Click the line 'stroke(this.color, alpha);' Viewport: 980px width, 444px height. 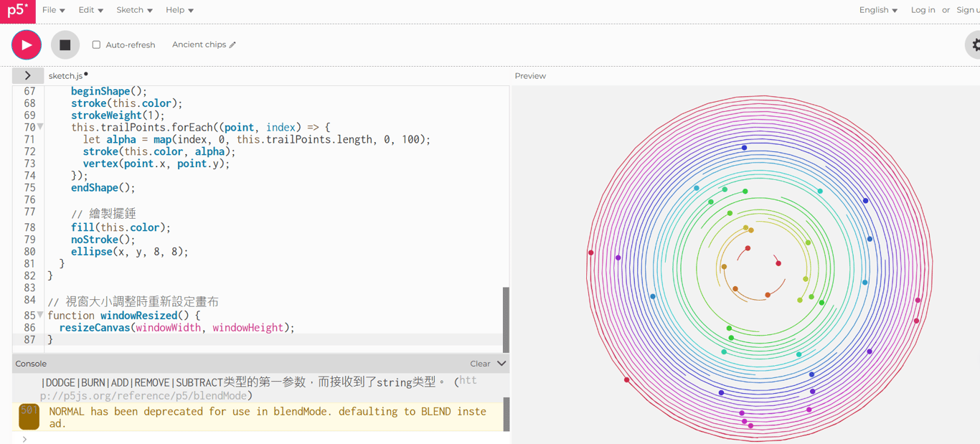click(x=159, y=151)
